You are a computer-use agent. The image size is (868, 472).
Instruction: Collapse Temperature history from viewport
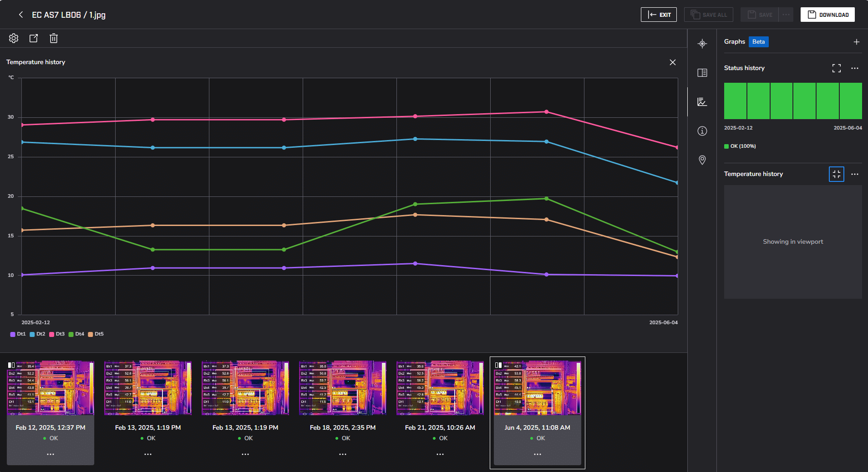(x=836, y=174)
